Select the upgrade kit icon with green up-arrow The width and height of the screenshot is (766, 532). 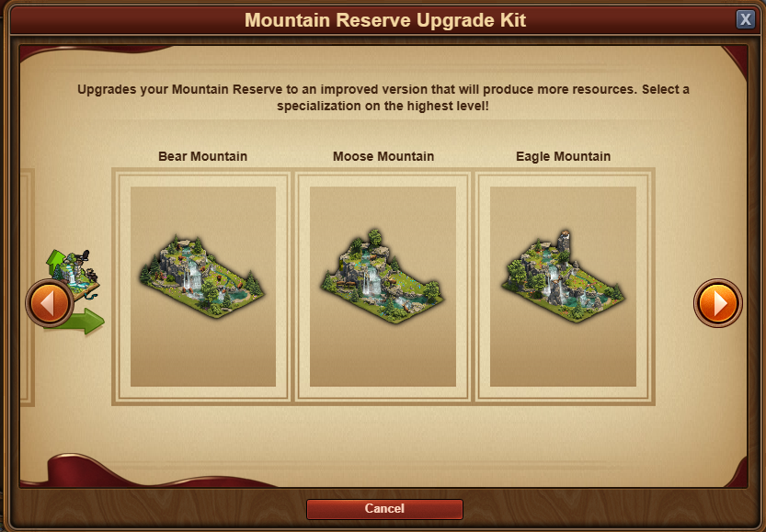pos(74,275)
